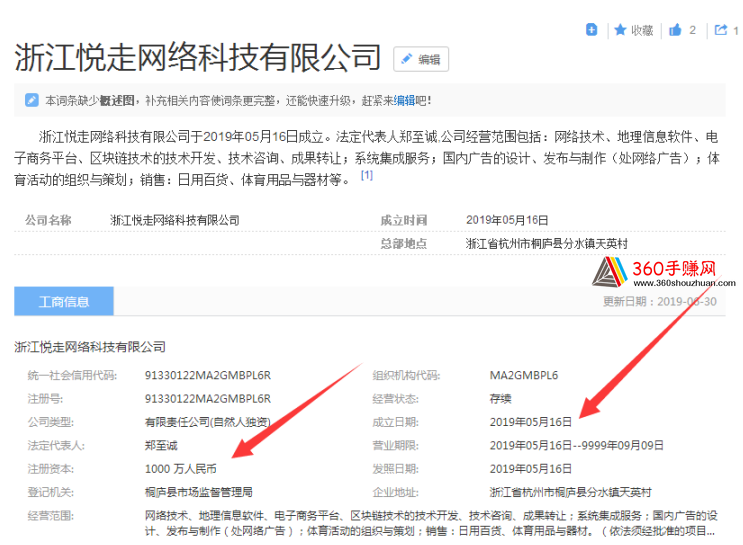Click the 成立日期 value in business info
743x545 pixels.
pos(531,422)
